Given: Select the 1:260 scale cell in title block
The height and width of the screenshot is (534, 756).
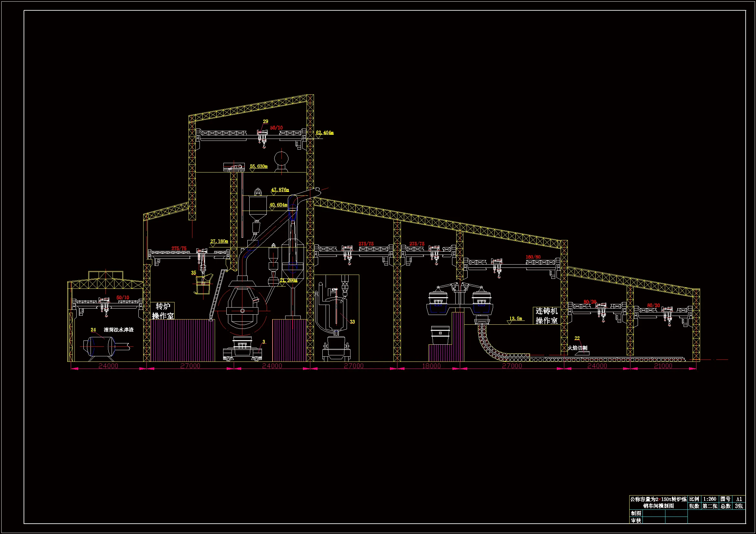Looking at the screenshot, I should point(710,499).
